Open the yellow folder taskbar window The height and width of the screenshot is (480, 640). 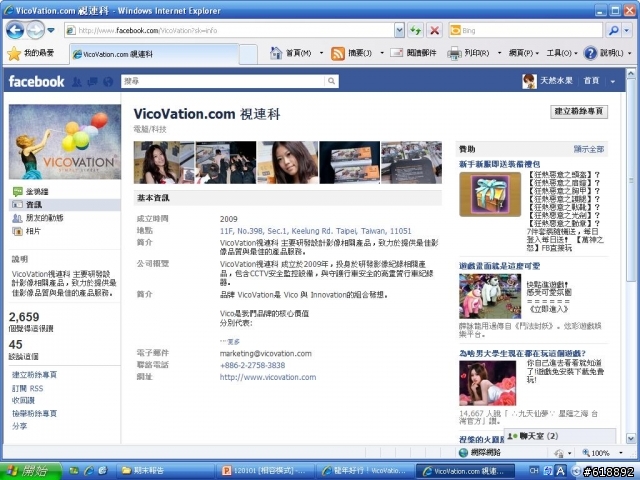[x=164, y=471]
